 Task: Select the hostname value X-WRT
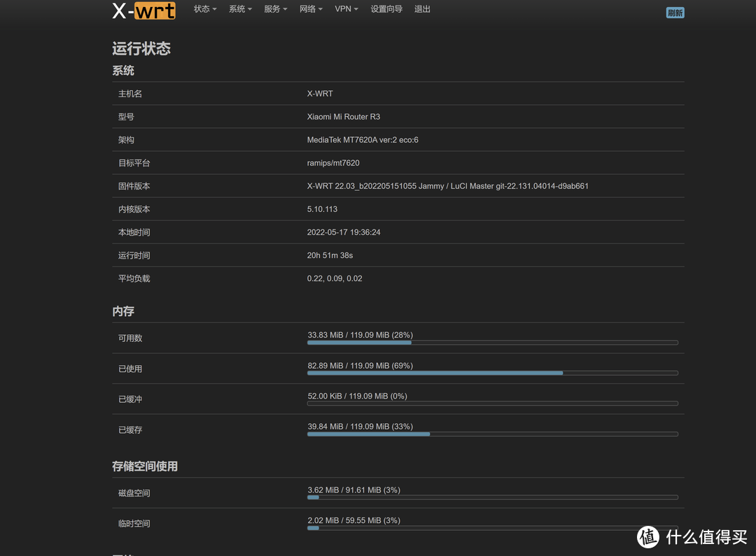click(x=320, y=94)
